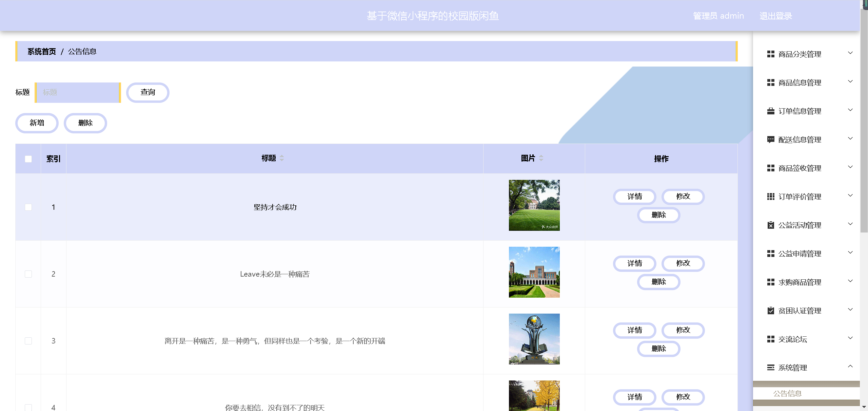This screenshot has height=411, width=868.
Task: Open the 公告信息 submenu item
Action: [787, 393]
